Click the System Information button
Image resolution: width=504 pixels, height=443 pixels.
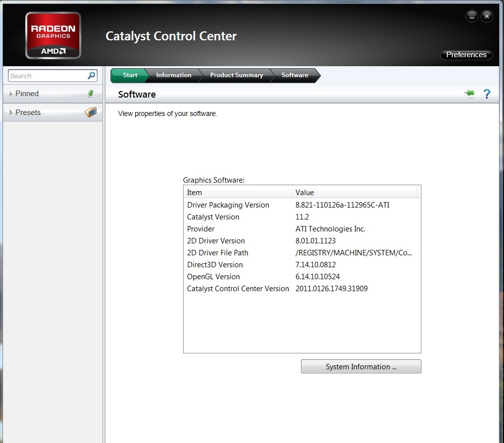(361, 366)
